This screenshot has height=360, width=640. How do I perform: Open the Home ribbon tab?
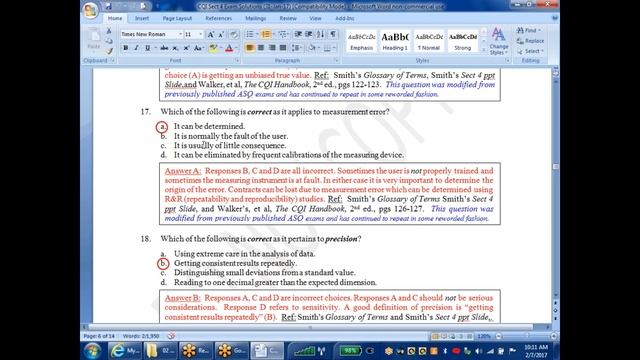tap(115, 18)
